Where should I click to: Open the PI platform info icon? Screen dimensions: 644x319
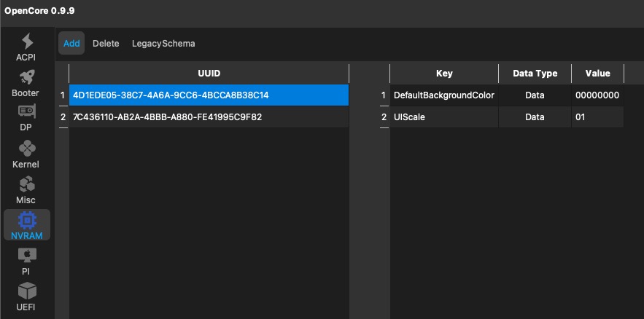27,256
